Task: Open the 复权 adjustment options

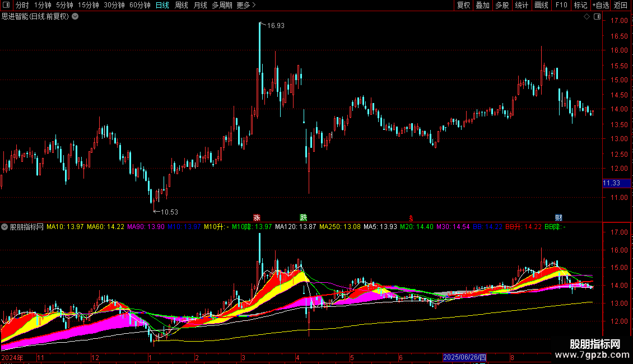Action: 463,5
